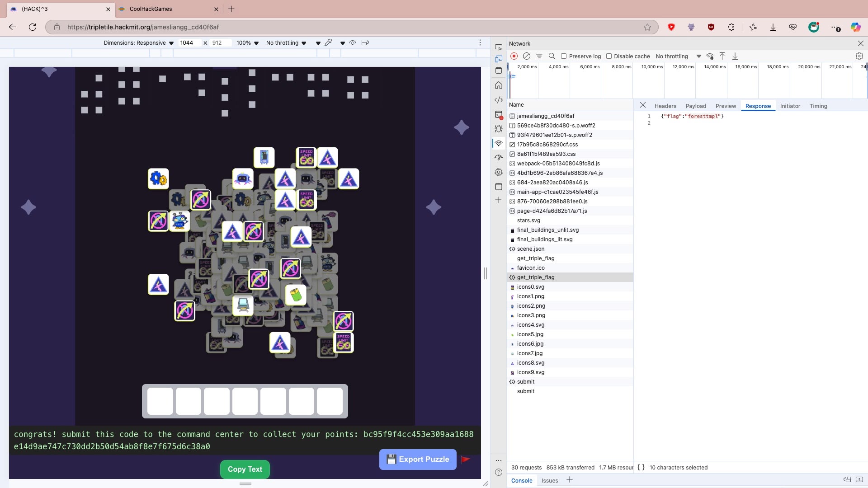Open the Sources bug icon tool

[x=499, y=129]
